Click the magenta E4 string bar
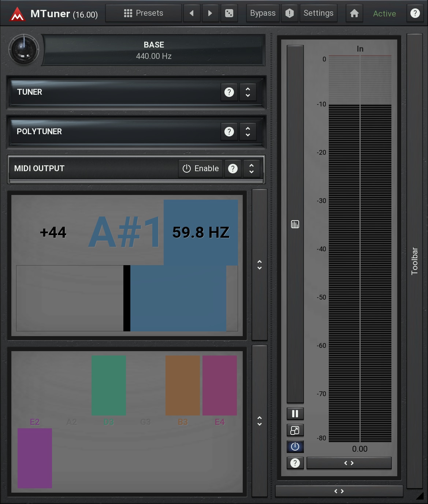428x504 pixels. 220,385
